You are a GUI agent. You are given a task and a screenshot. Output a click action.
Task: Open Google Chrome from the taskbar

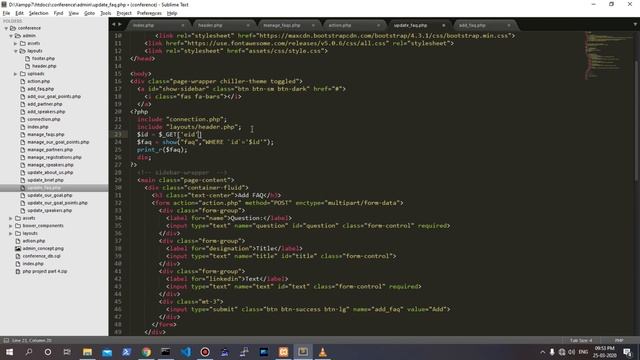tap(146, 352)
